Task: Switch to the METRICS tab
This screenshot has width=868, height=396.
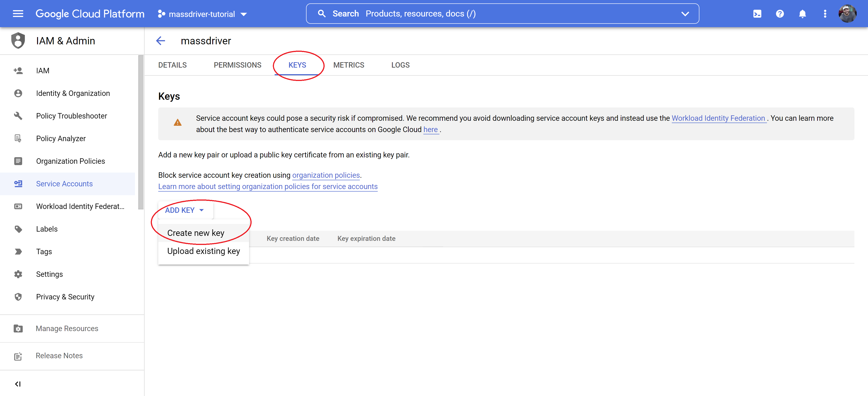Action: tap(349, 65)
